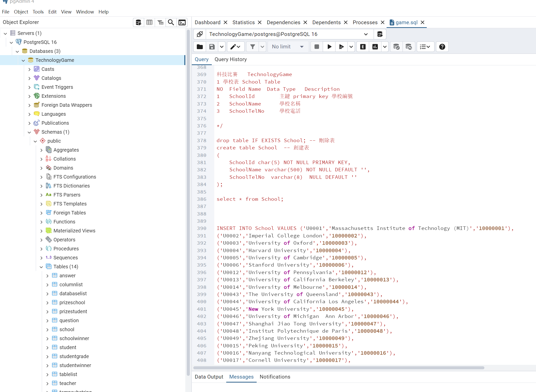Click the Save File icon

tap(212, 47)
